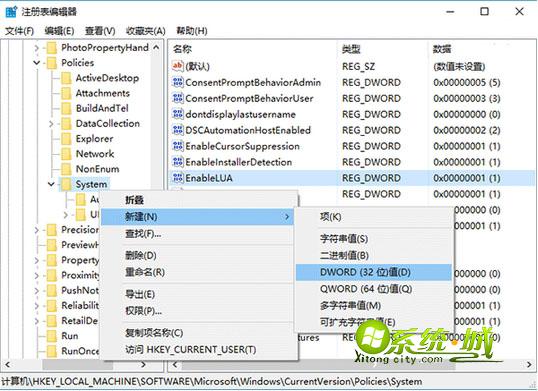This screenshot has width=538, height=391.
Task: Click 重命名(R) in the context menu
Action: click(197, 272)
